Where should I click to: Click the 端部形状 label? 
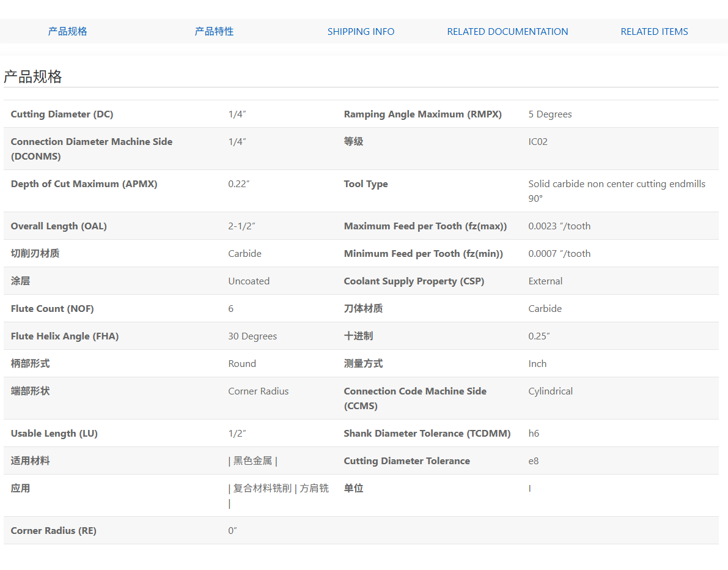tap(30, 391)
